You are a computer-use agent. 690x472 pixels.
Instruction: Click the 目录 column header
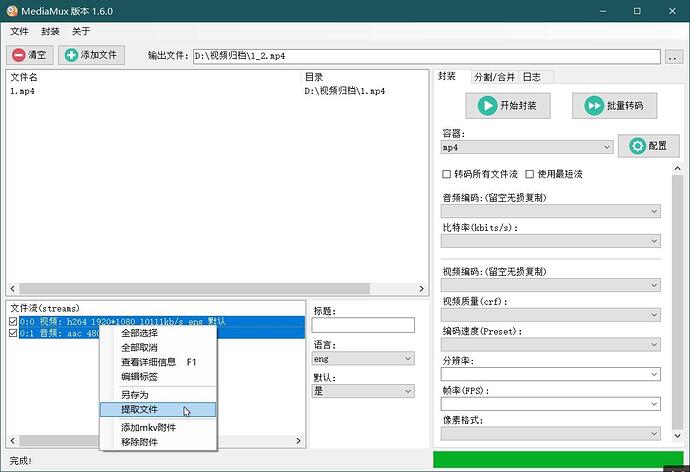point(314,77)
